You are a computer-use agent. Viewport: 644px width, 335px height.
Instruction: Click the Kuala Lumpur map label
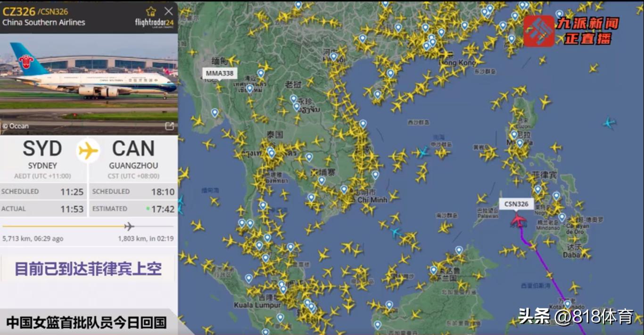257,305
